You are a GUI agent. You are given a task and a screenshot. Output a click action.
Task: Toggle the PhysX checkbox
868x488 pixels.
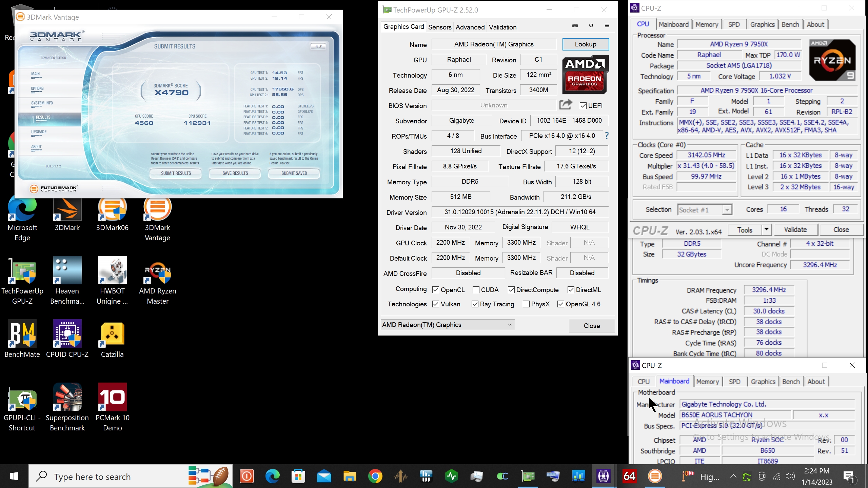(526, 304)
